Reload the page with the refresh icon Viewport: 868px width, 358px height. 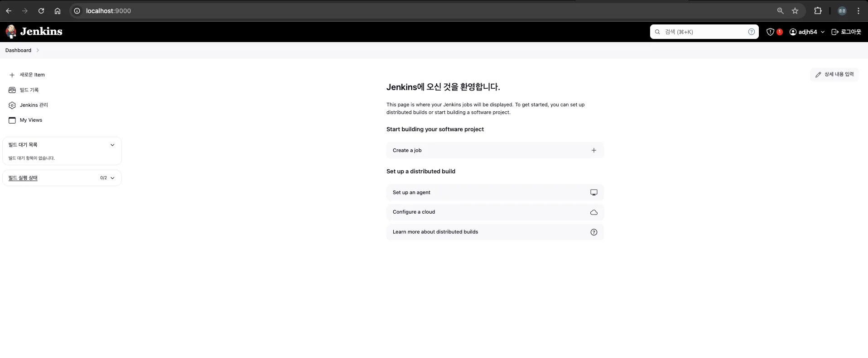pyautogui.click(x=41, y=11)
